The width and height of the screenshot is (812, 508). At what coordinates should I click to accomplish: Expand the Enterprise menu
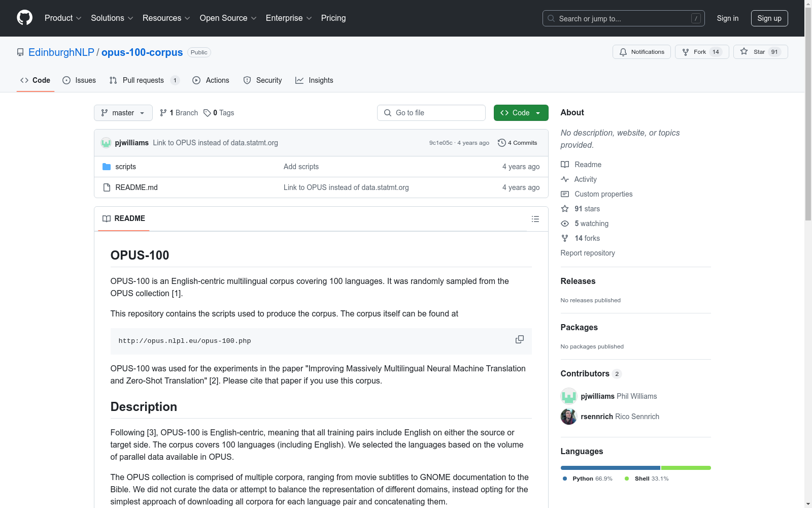[x=289, y=18]
